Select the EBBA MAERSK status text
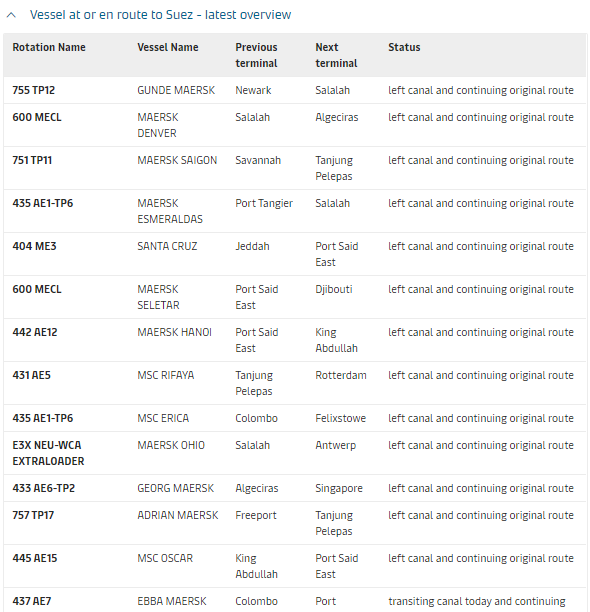The height and width of the screenshot is (612, 590). click(x=477, y=601)
